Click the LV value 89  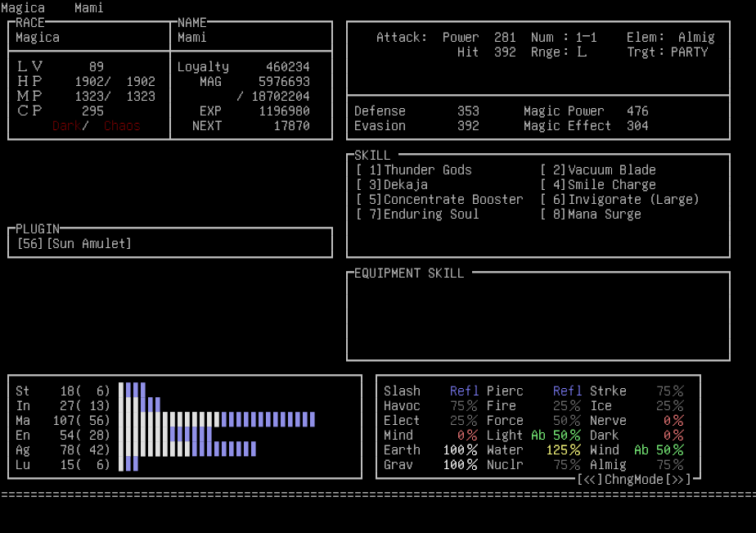pos(97,66)
